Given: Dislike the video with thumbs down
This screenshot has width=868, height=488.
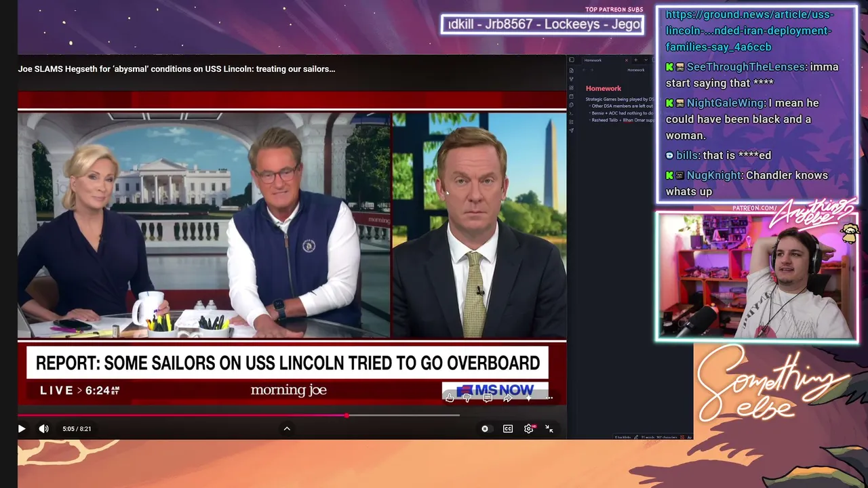Looking at the screenshot, I should (467, 398).
